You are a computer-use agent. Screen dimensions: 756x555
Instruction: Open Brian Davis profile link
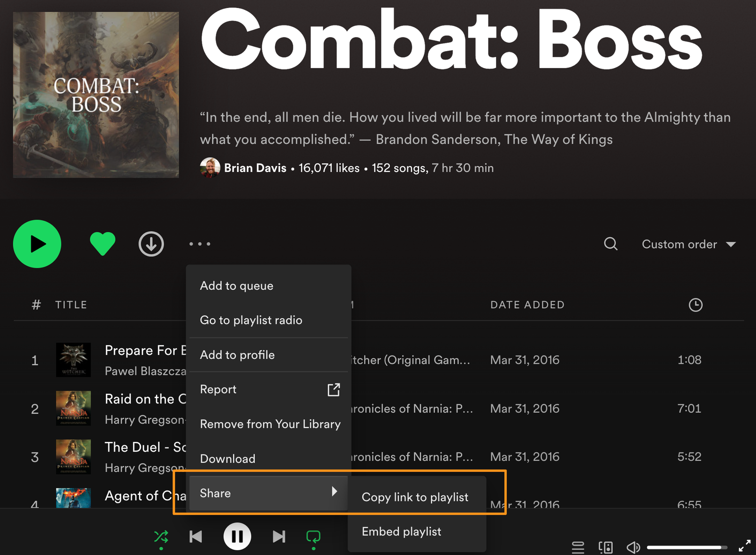(256, 168)
